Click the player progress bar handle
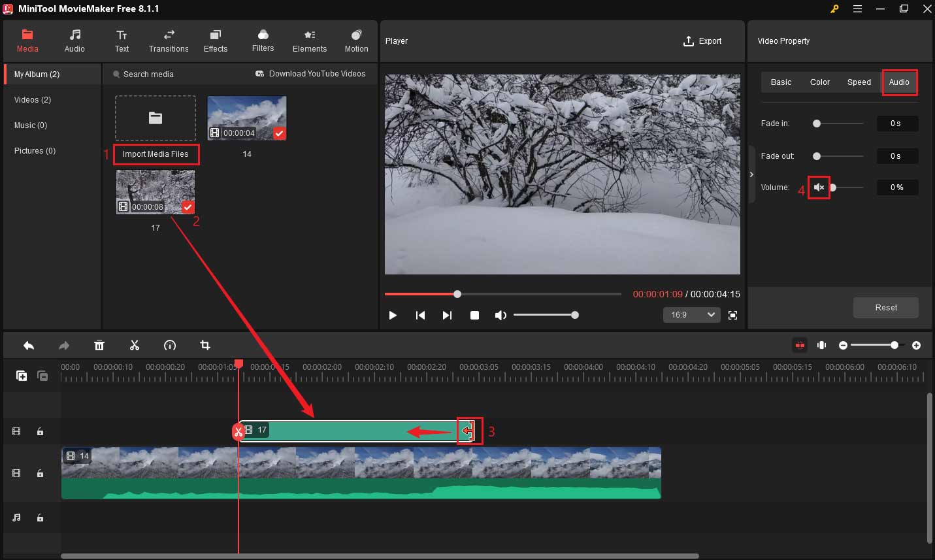Image resolution: width=935 pixels, height=560 pixels. pos(457,294)
